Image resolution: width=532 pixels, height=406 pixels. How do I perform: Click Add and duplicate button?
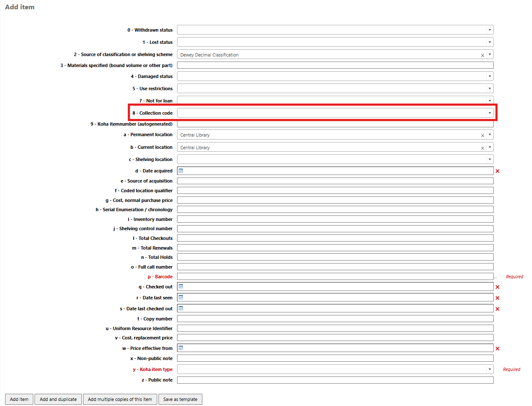pos(58,399)
